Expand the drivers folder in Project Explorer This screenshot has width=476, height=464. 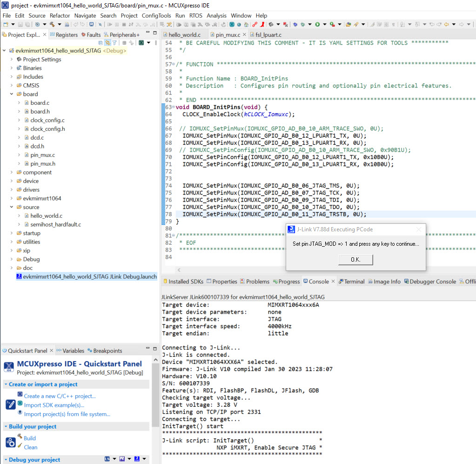coord(11,189)
